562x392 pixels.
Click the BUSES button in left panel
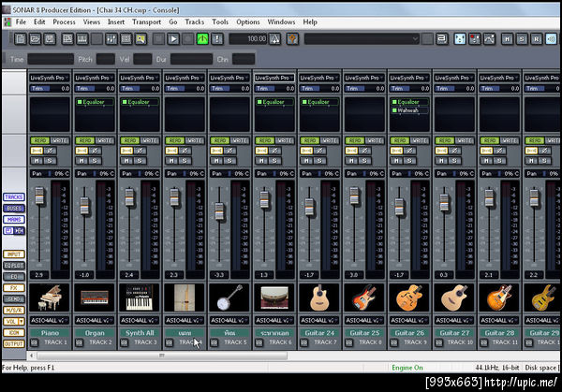14,208
